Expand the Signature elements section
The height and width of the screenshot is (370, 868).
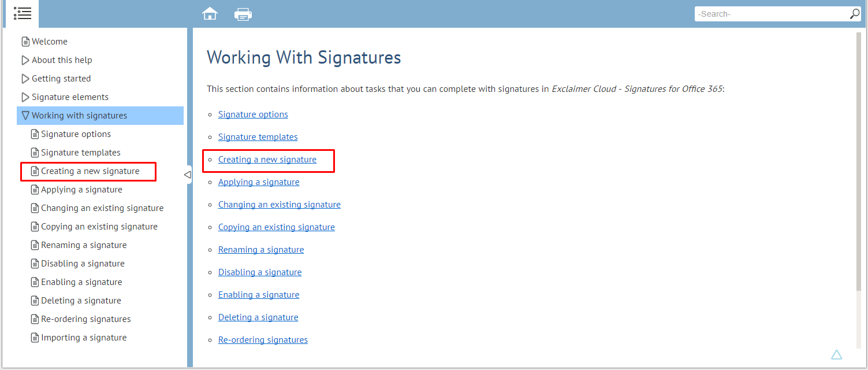coord(25,97)
